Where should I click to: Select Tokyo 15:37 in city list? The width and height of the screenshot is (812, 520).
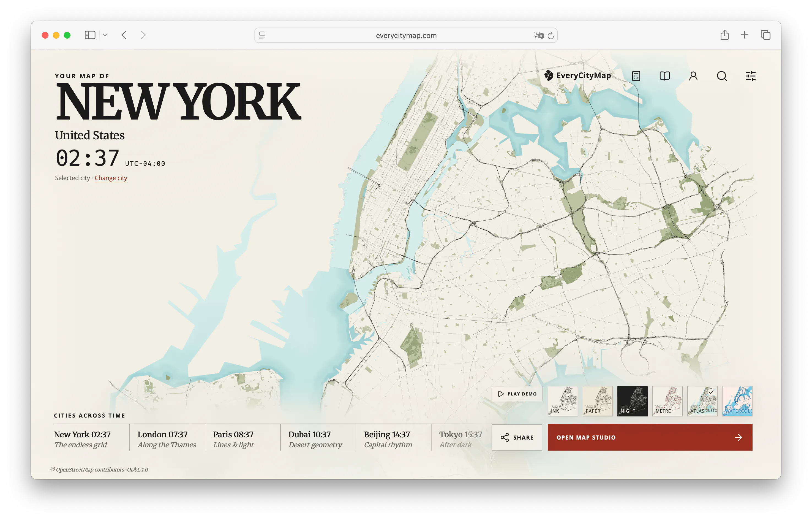pyautogui.click(x=462, y=439)
